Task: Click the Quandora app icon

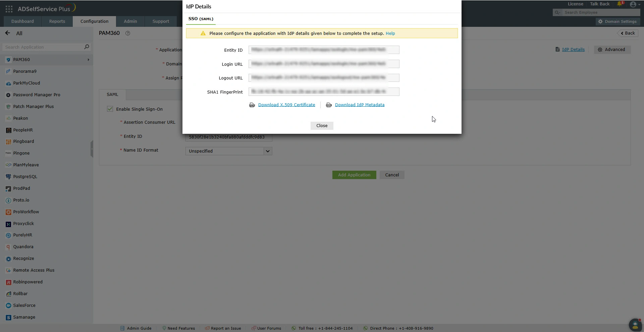Action: click(8, 247)
